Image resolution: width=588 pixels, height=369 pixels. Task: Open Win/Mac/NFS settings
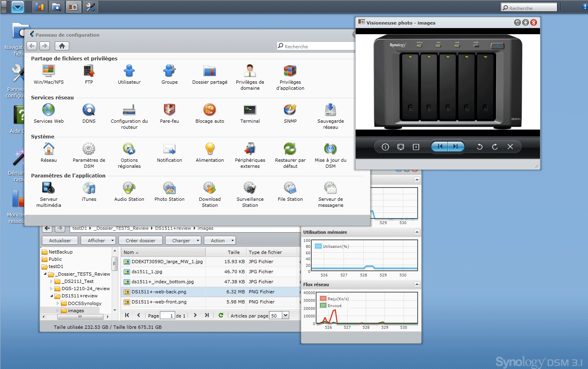point(48,71)
